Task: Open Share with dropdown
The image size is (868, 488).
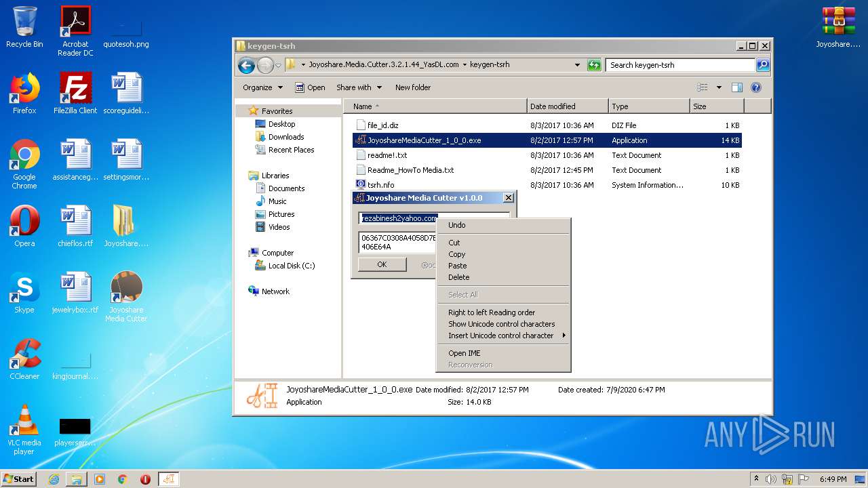Action: pyautogui.click(x=359, y=87)
